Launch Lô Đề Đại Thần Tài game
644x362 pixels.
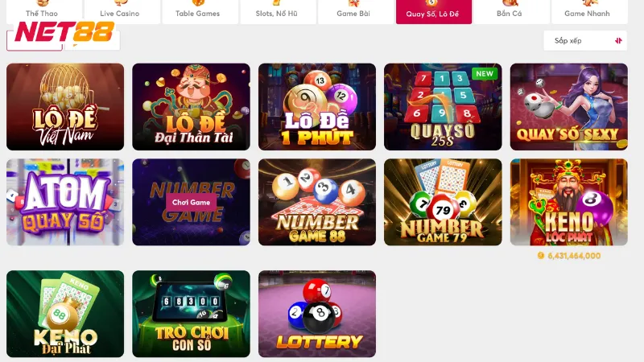pyautogui.click(x=191, y=107)
